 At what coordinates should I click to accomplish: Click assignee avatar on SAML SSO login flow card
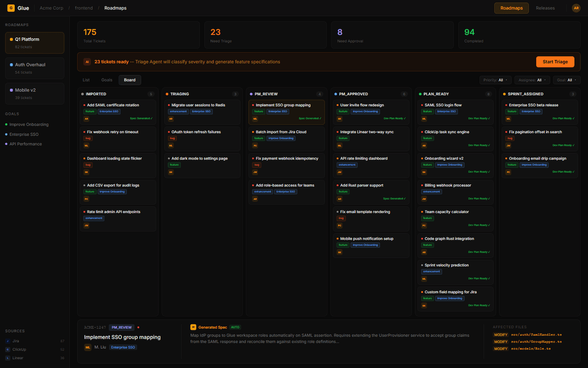(424, 118)
